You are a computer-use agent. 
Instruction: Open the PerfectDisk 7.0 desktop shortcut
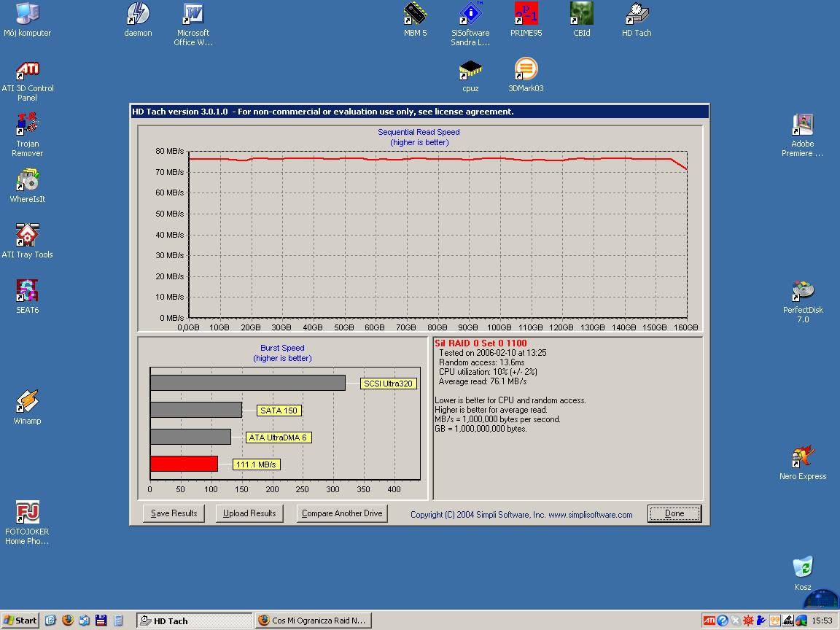pos(803,302)
